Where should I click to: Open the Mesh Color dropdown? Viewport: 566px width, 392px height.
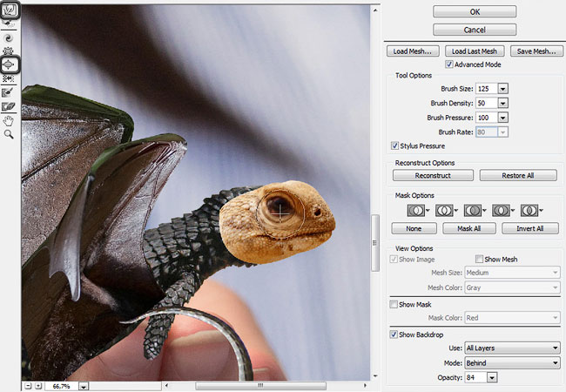click(x=512, y=287)
